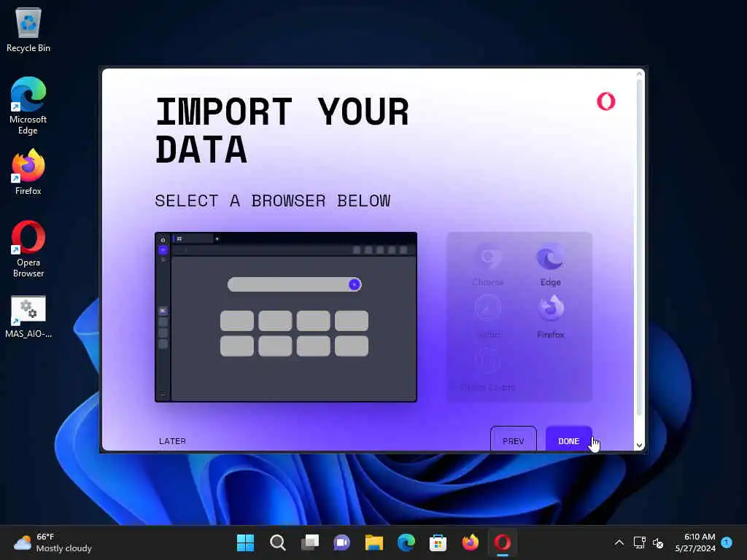
Task: Open the Recycle Bin desktop icon
Action: point(28,30)
